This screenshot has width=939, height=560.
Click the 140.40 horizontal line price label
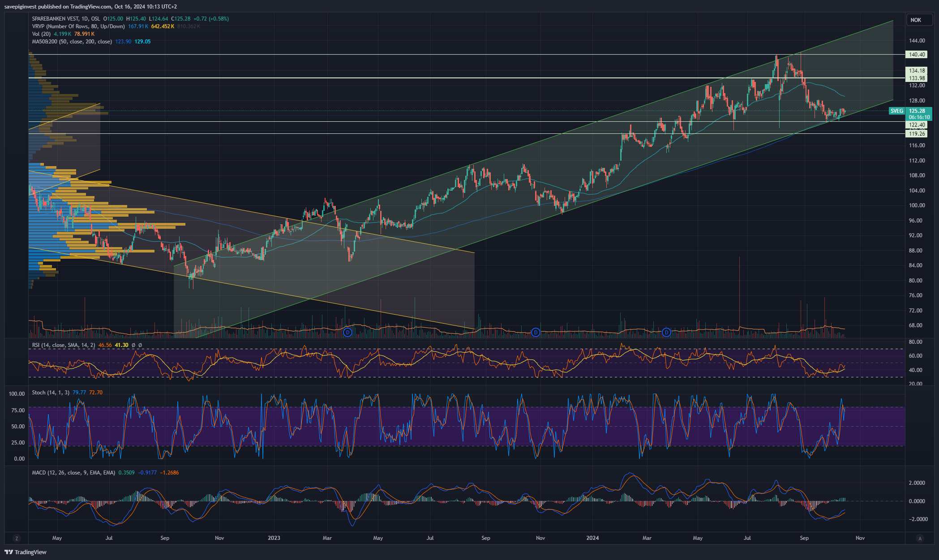(x=917, y=55)
